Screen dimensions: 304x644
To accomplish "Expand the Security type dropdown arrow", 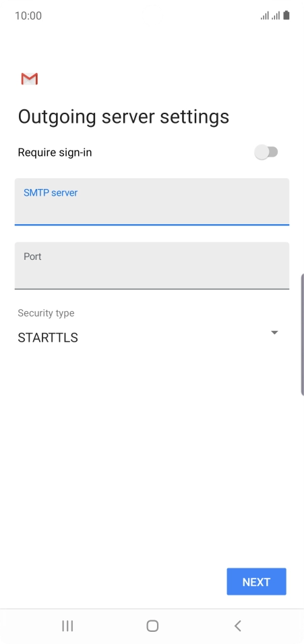I will 274,332.
